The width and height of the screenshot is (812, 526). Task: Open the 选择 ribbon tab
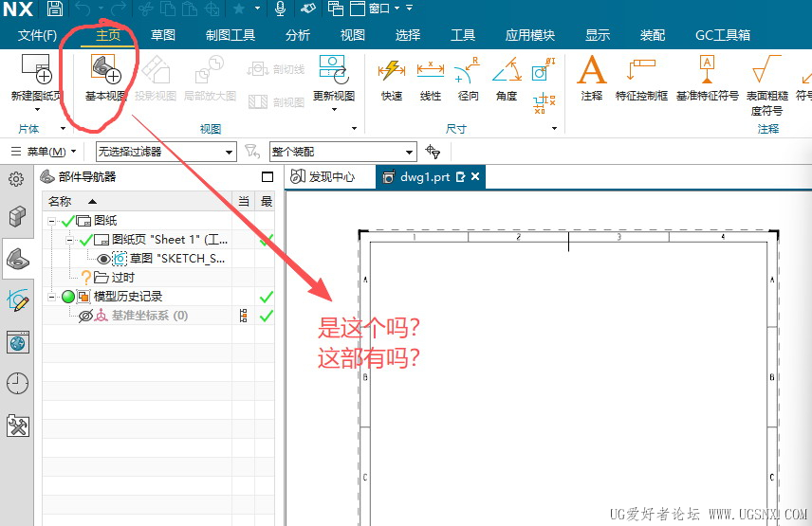click(408, 35)
